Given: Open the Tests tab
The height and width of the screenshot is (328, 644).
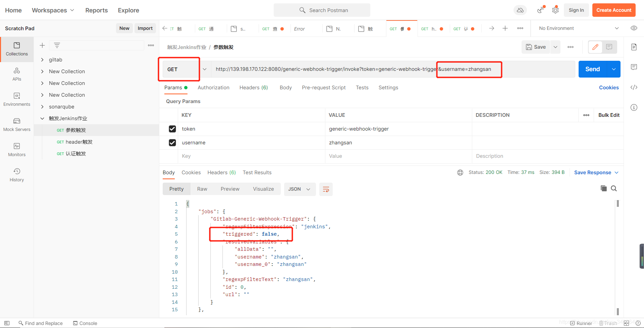Looking at the screenshot, I should [362, 88].
